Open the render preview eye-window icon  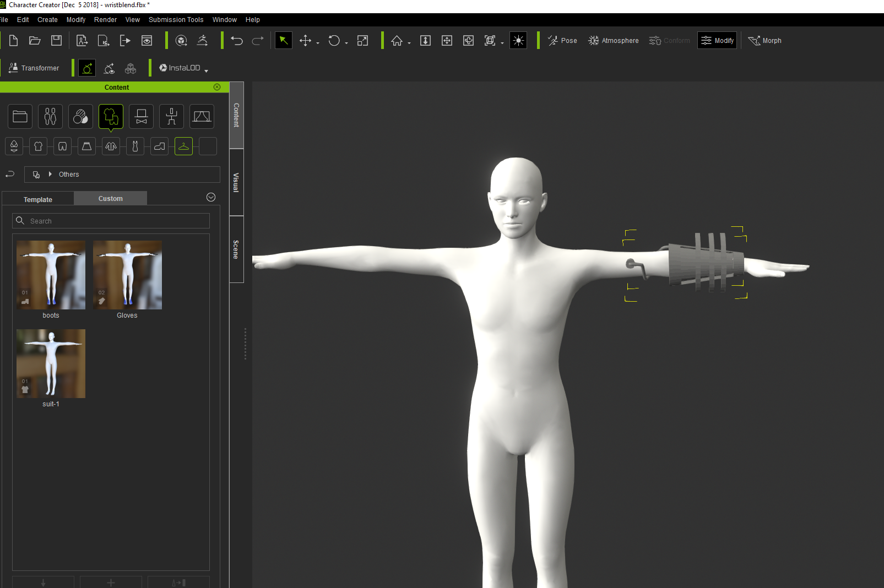pos(147,40)
